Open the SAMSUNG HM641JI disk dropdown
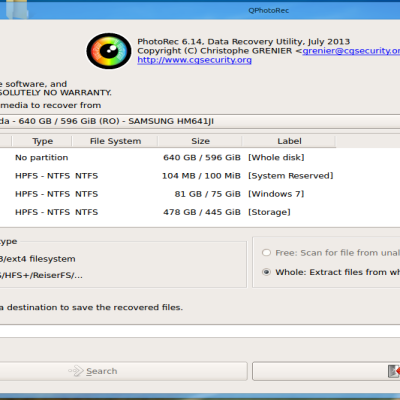Screen dimensions: 400x400 point(200,121)
